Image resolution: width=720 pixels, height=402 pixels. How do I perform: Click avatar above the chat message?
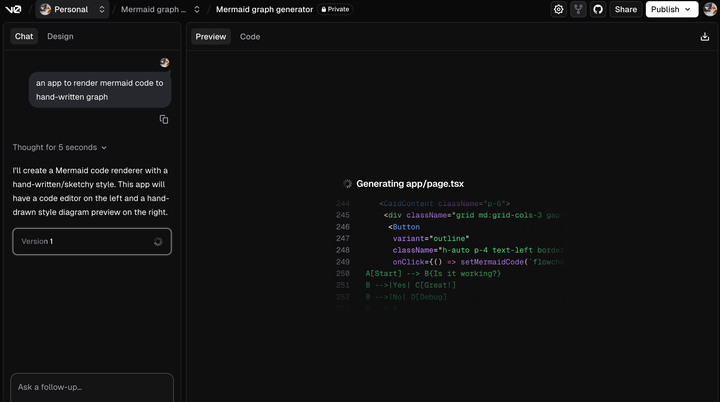(164, 62)
